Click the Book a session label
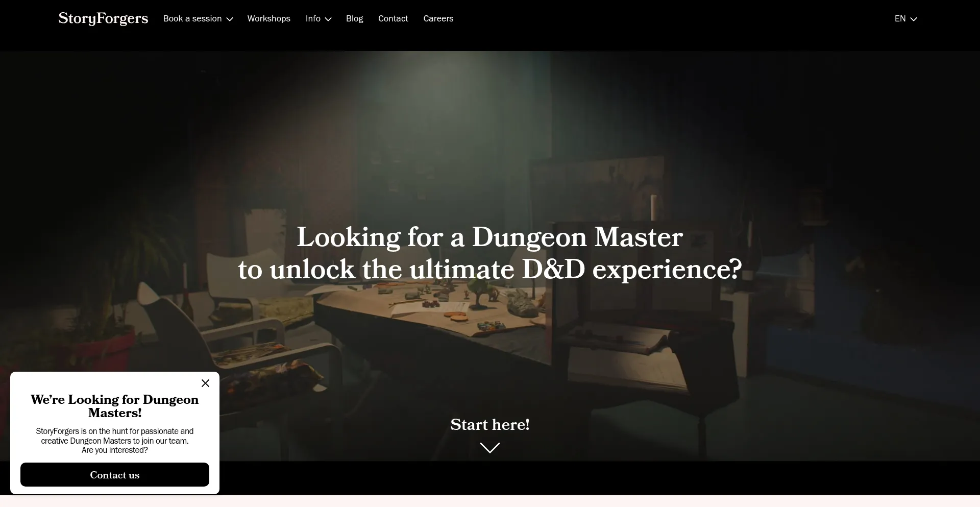 192,18
